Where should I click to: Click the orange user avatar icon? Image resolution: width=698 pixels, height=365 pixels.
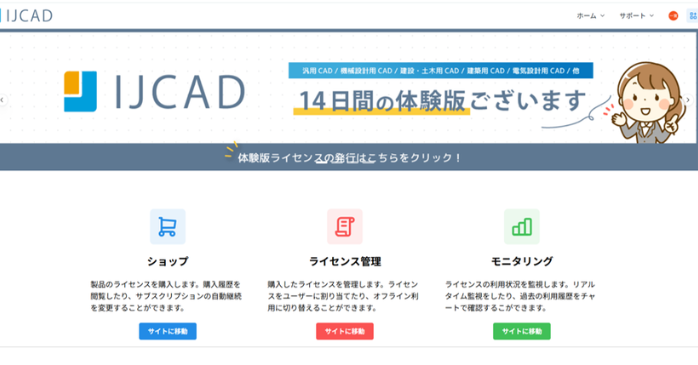(673, 16)
